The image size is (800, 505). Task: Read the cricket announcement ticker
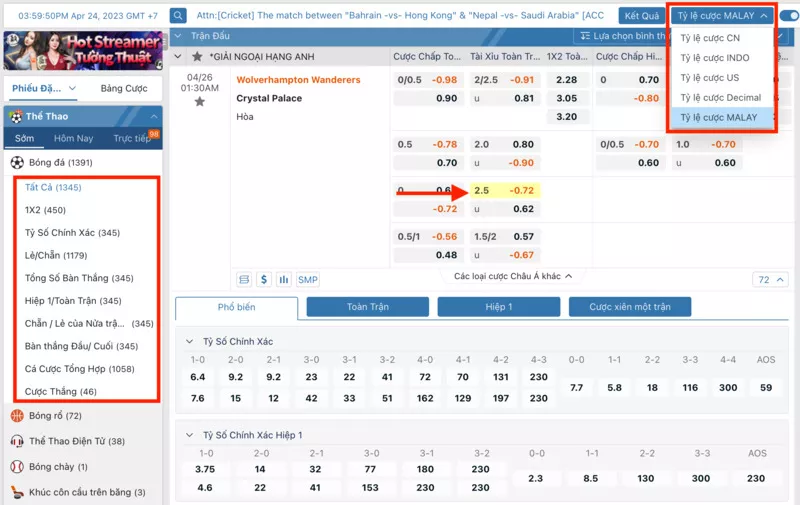[401, 15]
